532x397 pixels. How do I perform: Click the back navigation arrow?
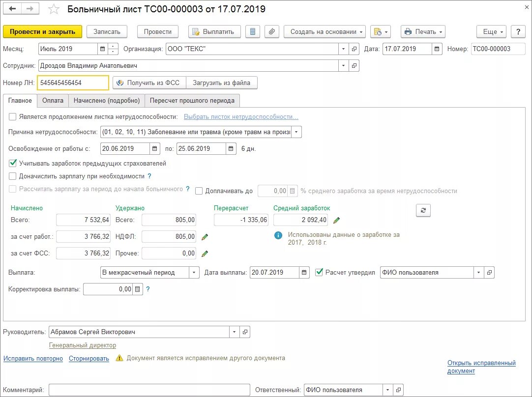[13, 9]
